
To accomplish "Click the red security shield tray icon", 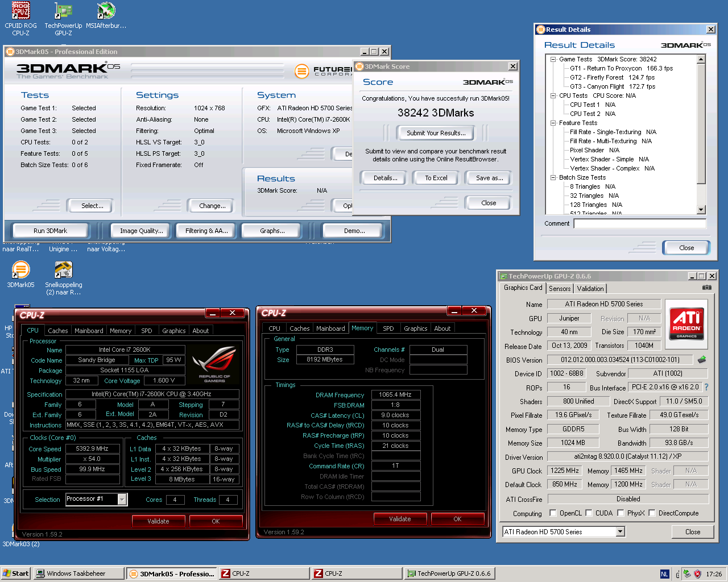I will (x=697, y=574).
